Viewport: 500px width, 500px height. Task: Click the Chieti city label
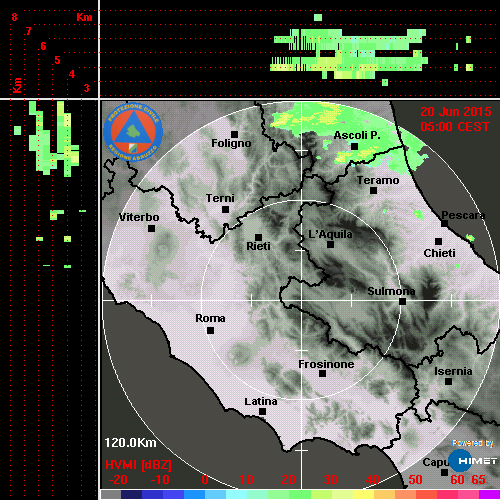(439, 253)
